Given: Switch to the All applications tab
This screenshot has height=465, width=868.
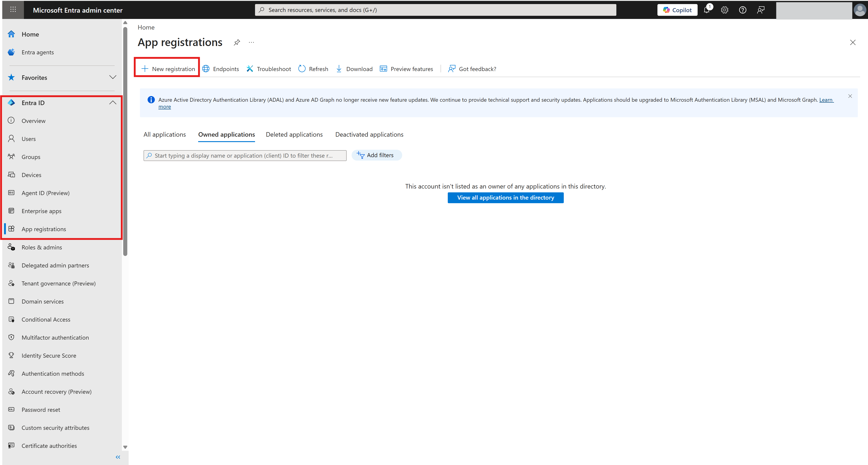Looking at the screenshot, I should (165, 134).
